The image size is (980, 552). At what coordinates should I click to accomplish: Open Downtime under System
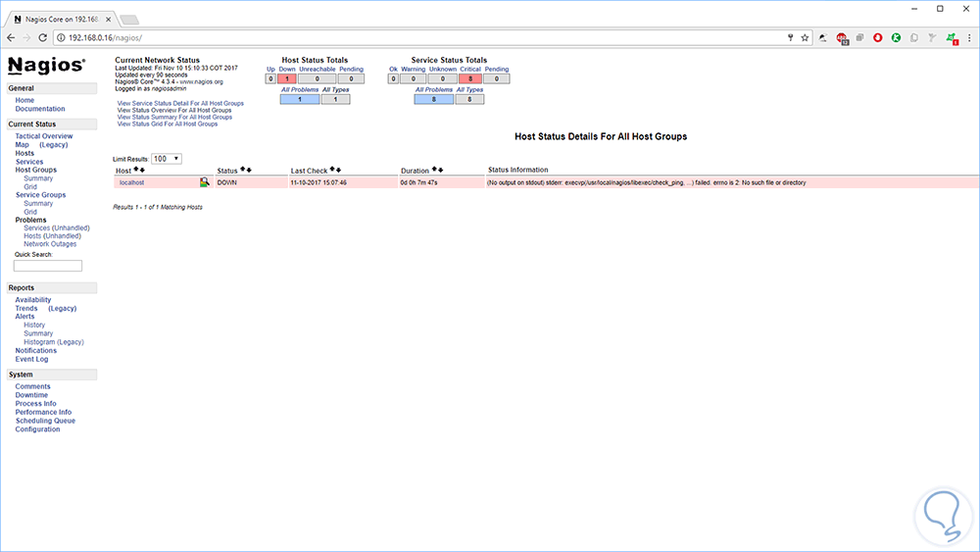point(31,395)
